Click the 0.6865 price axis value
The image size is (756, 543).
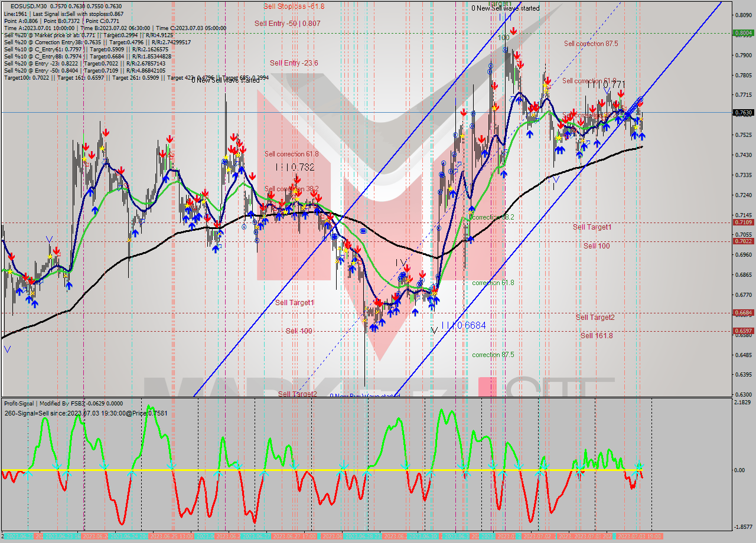click(744, 274)
